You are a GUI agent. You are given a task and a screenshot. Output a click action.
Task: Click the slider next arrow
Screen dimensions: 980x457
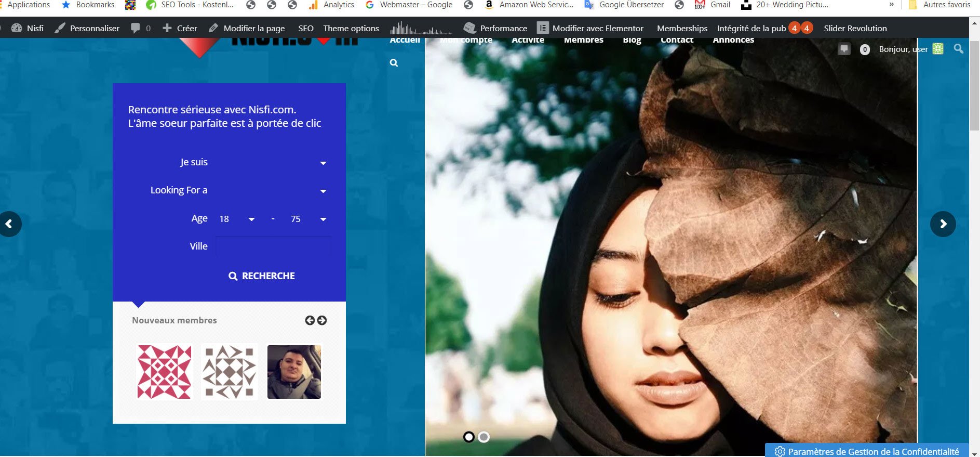pos(943,224)
